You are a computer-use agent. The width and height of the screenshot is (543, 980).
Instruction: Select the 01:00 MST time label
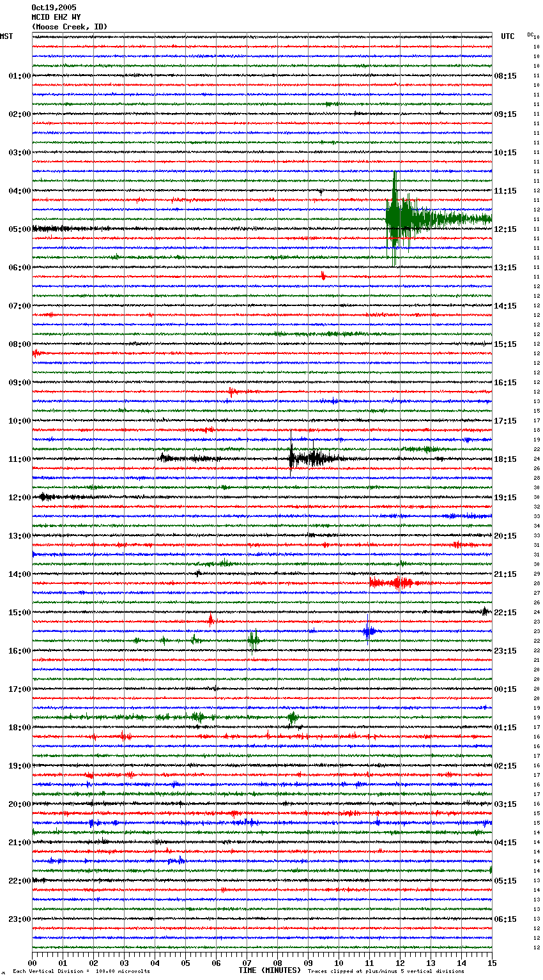tap(20, 76)
